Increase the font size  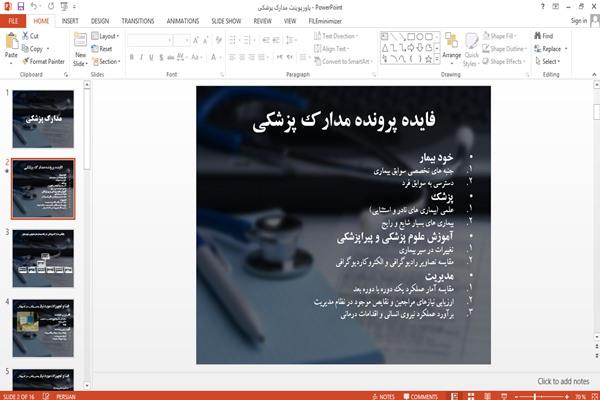196,40
